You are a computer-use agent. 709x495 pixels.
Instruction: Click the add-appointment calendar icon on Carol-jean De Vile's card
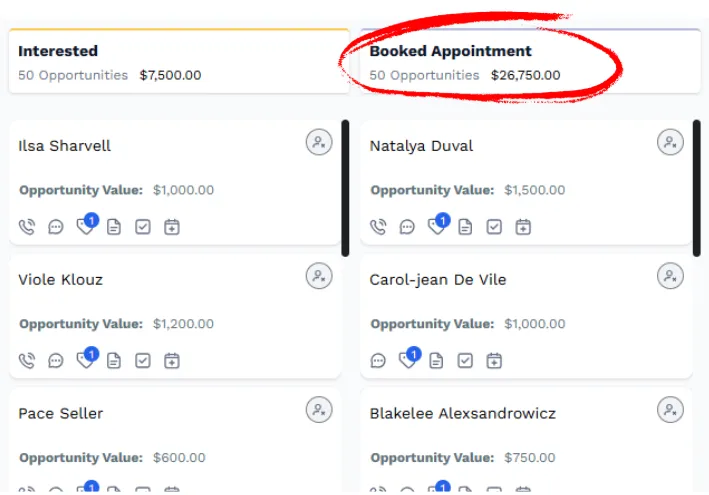click(x=494, y=360)
